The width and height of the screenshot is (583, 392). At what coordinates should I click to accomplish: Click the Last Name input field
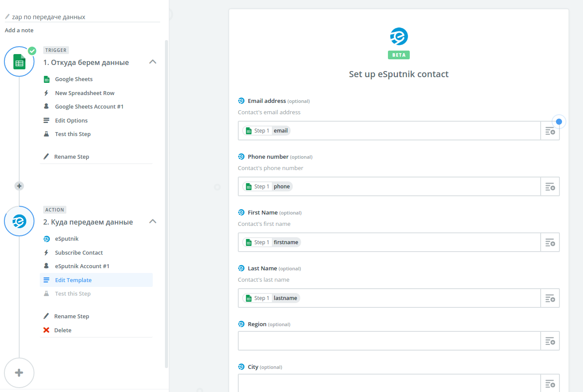pos(389,298)
